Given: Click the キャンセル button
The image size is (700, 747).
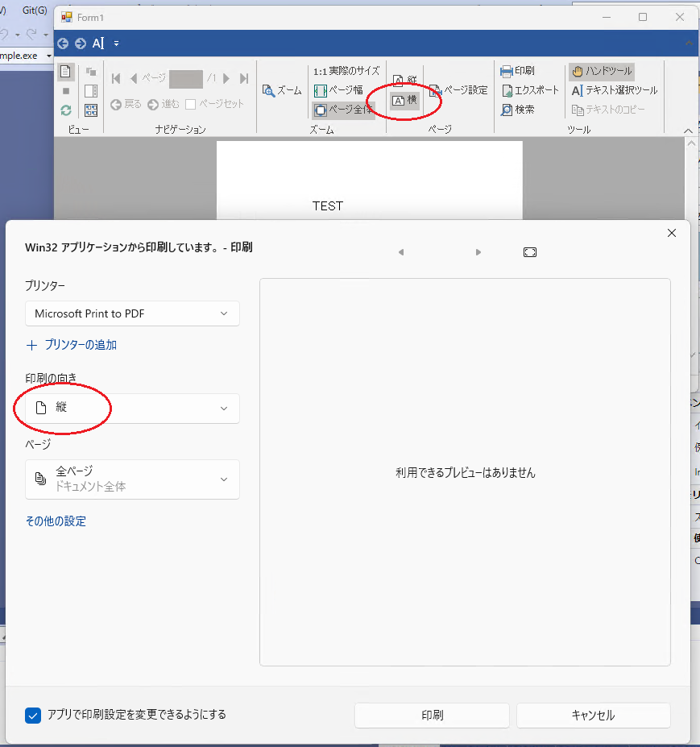Looking at the screenshot, I should pos(594,716).
